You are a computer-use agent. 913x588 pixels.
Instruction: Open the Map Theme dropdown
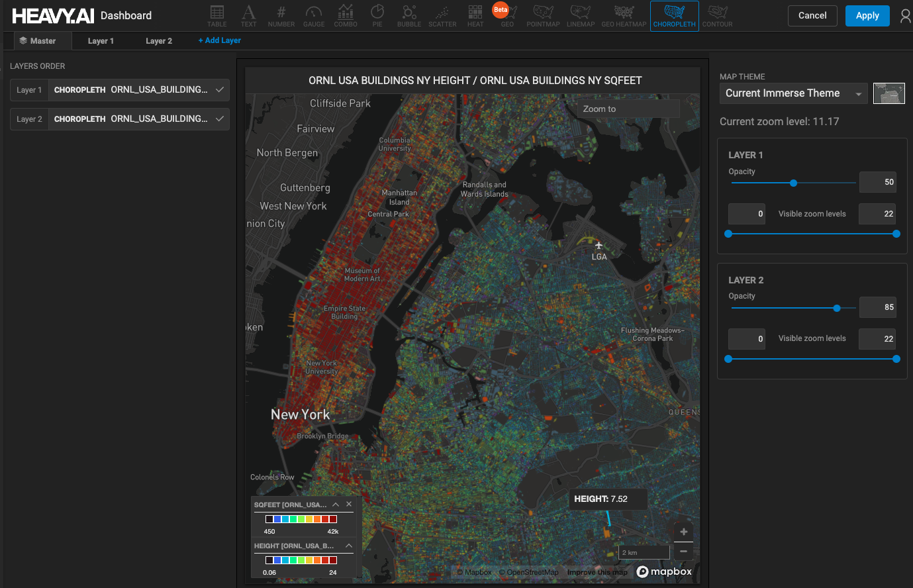[x=793, y=93]
